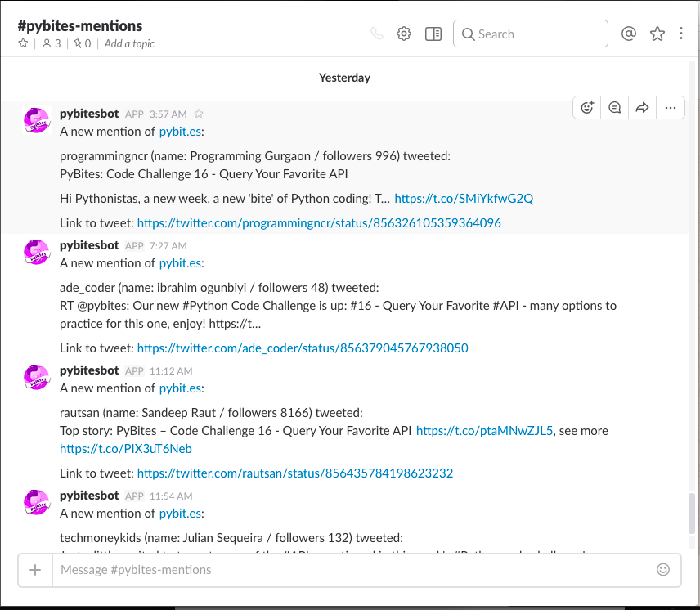Screen dimensions: 700x610
Task: Start a call with the phone icon
Action: [x=377, y=34]
